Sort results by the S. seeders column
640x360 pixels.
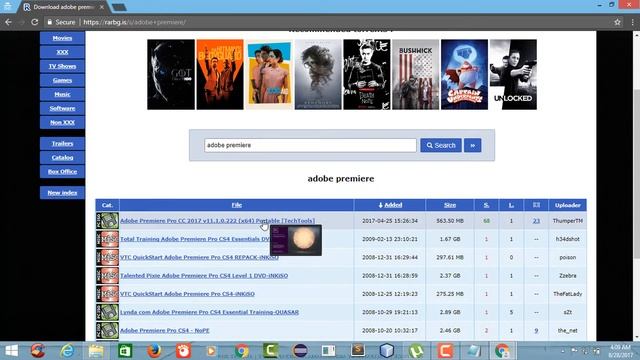tap(486, 205)
